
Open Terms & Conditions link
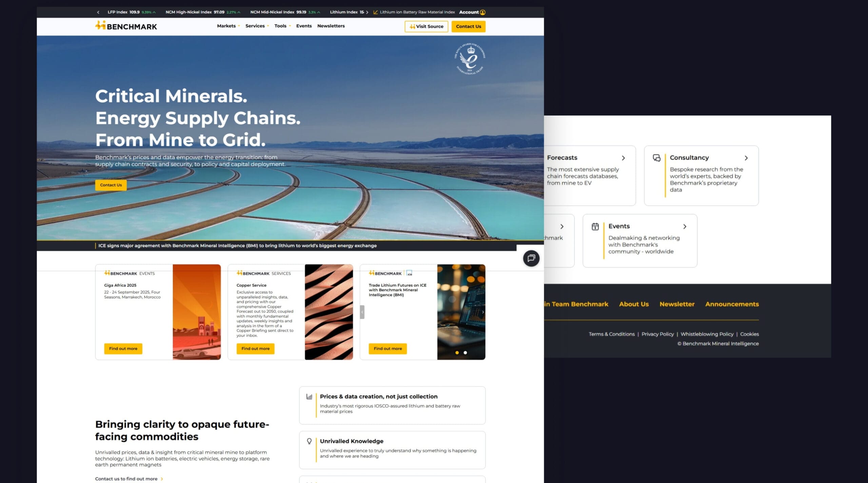(612, 334)
